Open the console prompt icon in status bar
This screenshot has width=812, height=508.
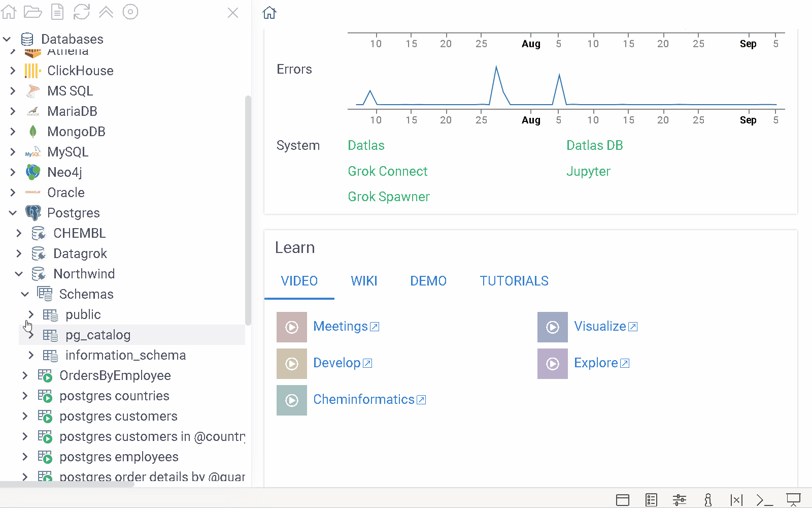(764, 500)
